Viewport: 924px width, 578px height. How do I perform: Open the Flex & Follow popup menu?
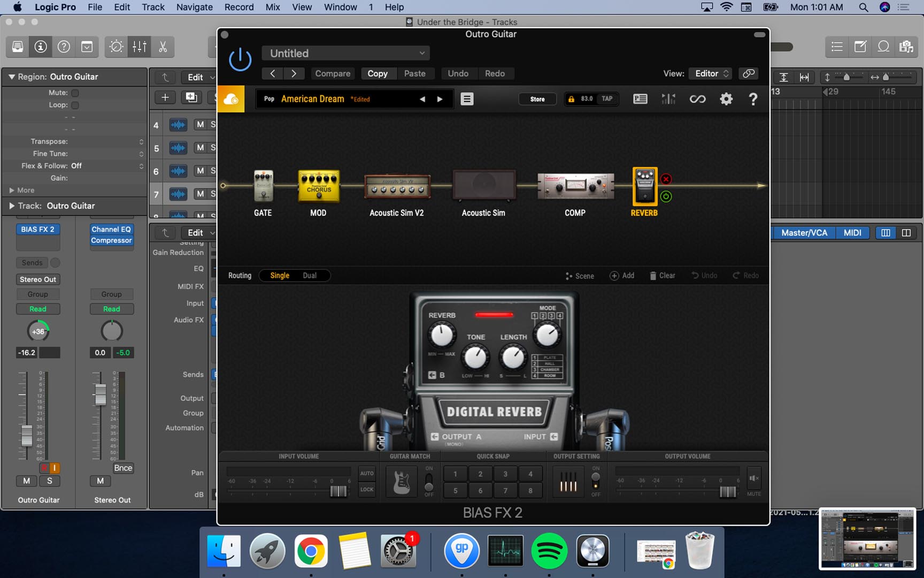(141, 166)
